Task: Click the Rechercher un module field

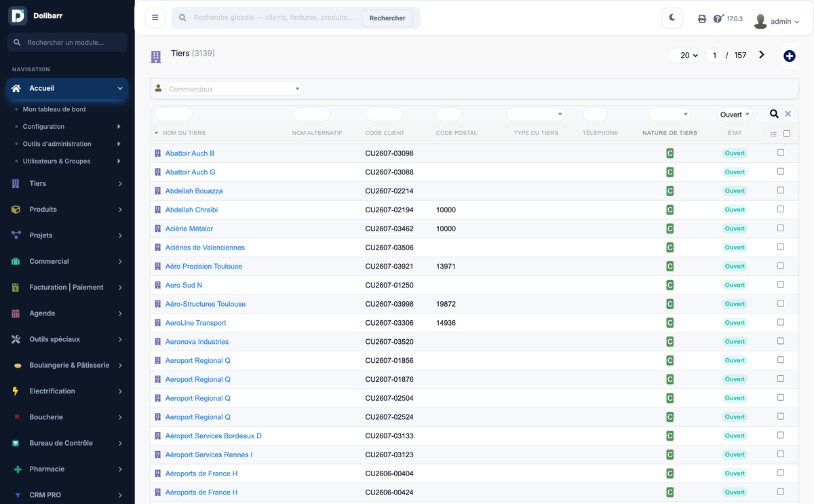Action: 67,42
